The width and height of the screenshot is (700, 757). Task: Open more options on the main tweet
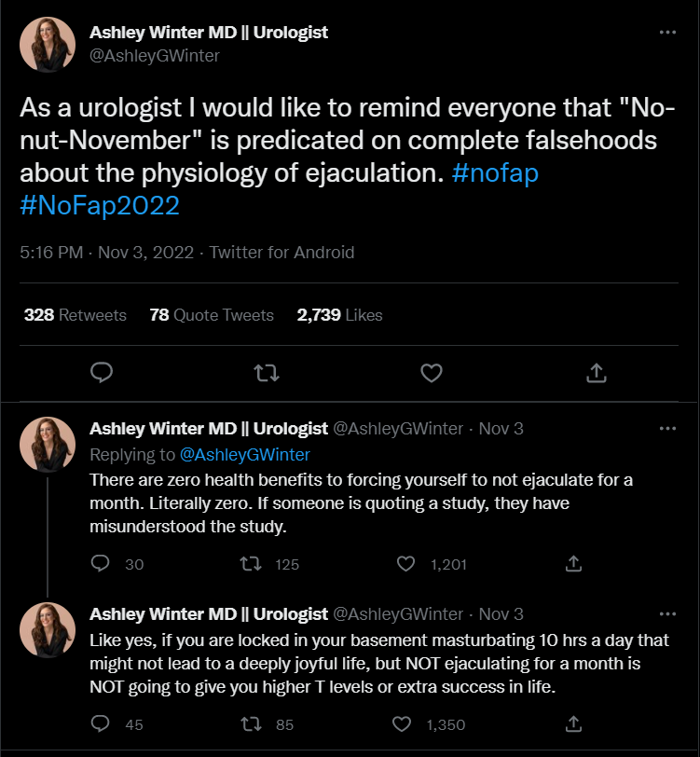[667, 33]
